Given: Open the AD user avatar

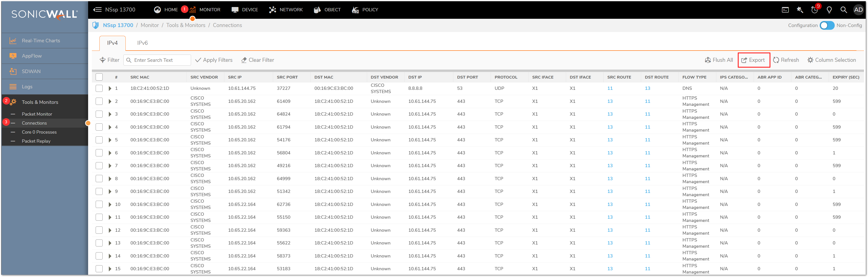Looking at the screenshot, I should click(x=858, y=10).
